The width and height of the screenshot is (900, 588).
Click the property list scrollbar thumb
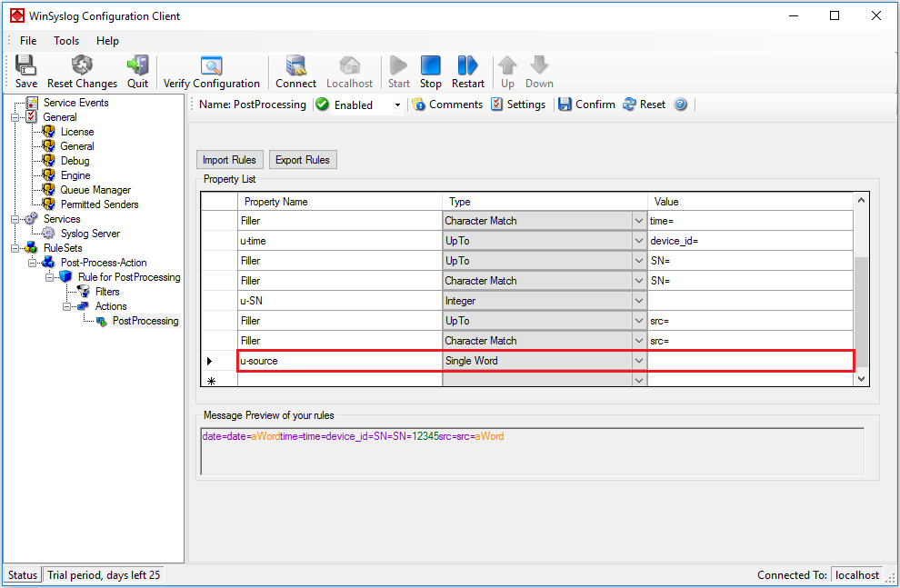pos(861,311)
